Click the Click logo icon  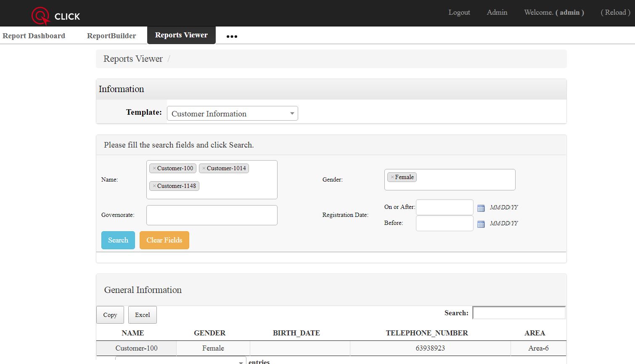(x=41, y=16)
